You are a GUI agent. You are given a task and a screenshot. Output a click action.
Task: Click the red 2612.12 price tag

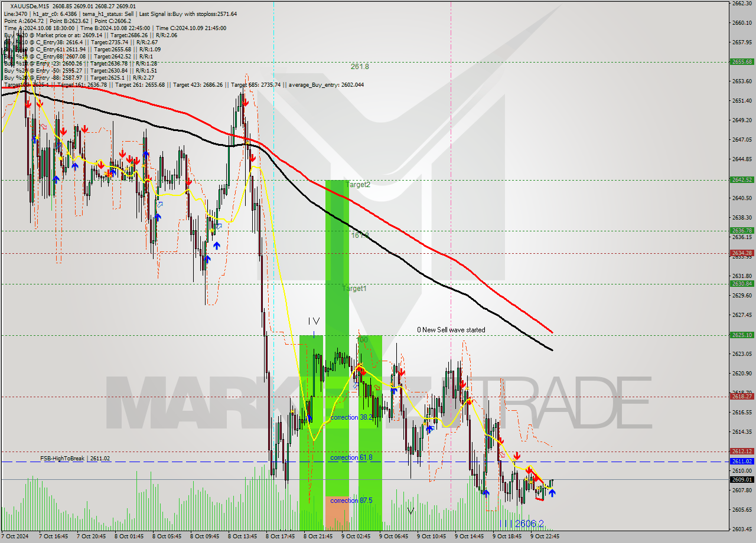pos(742,451)
